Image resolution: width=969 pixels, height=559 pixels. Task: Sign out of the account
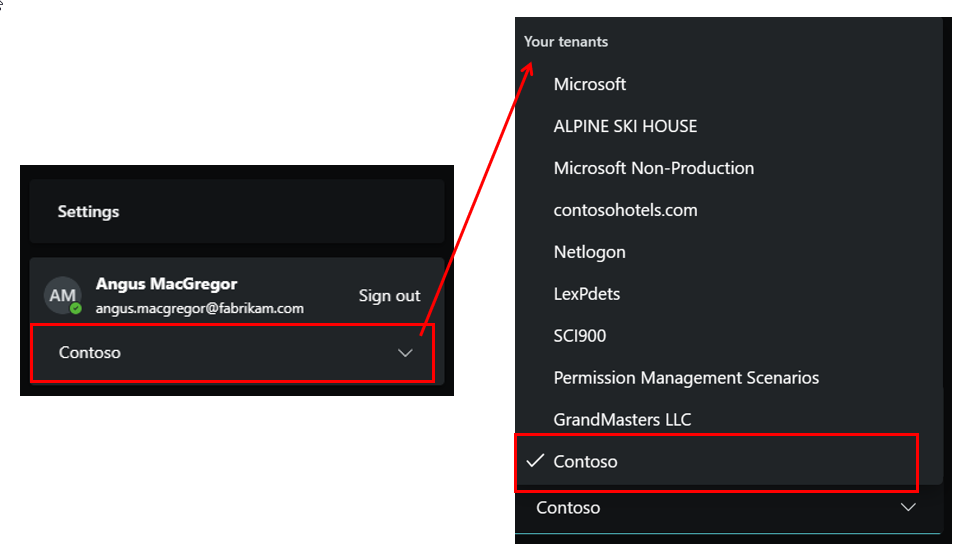(x=389, y=296)
